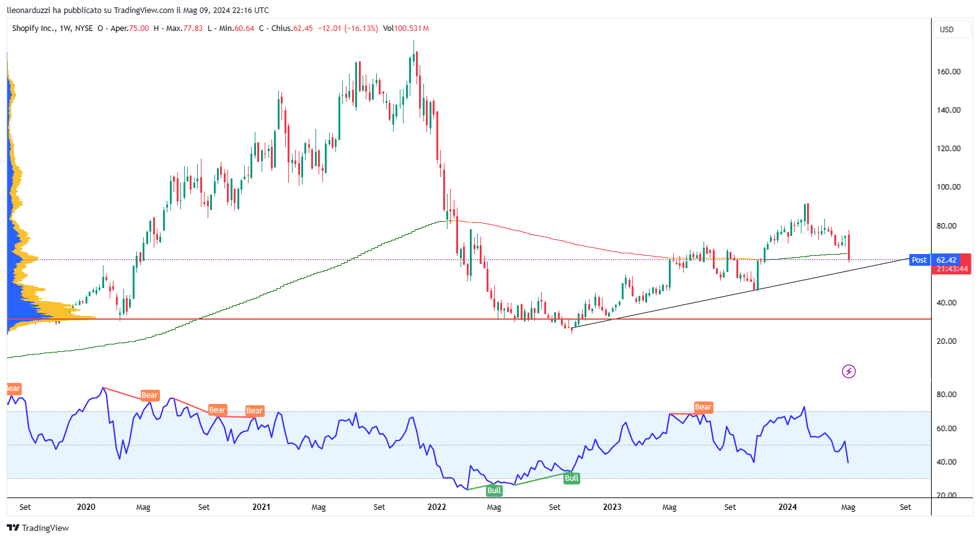Click the publication header text by lleonarduzzi
The image size is (980, 539).
point(138,10)
